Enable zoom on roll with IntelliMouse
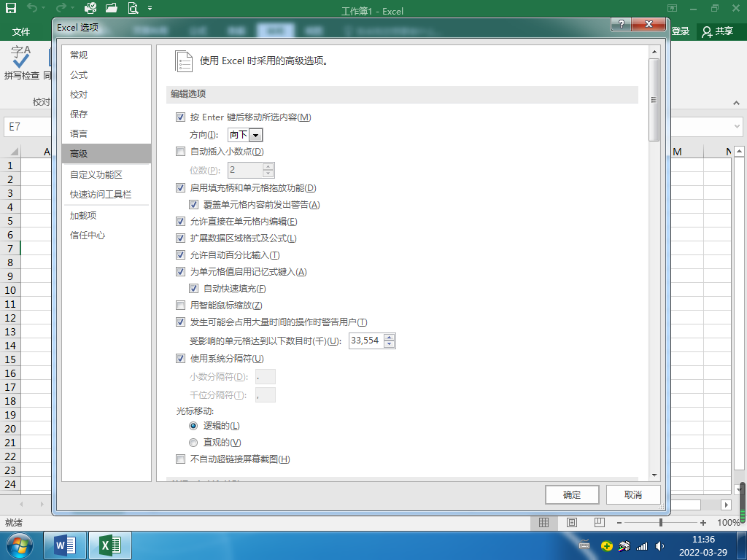 [x=181, y=306]
